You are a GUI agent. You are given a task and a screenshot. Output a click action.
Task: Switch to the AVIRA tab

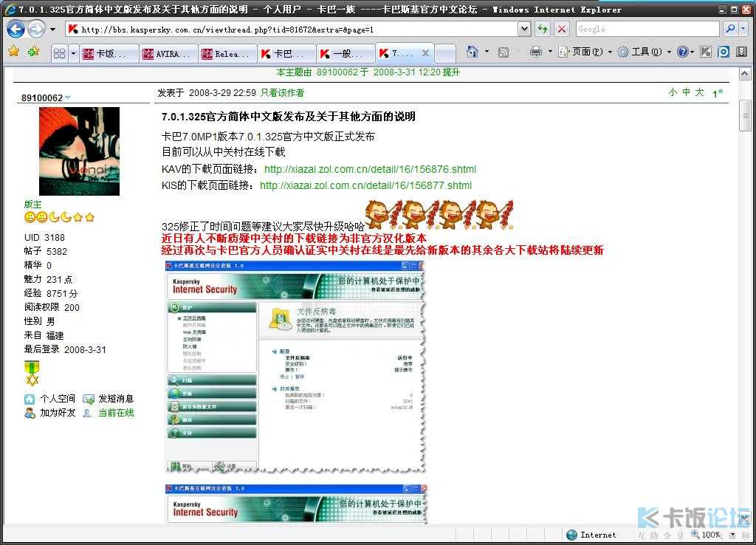tap(168, 53)
